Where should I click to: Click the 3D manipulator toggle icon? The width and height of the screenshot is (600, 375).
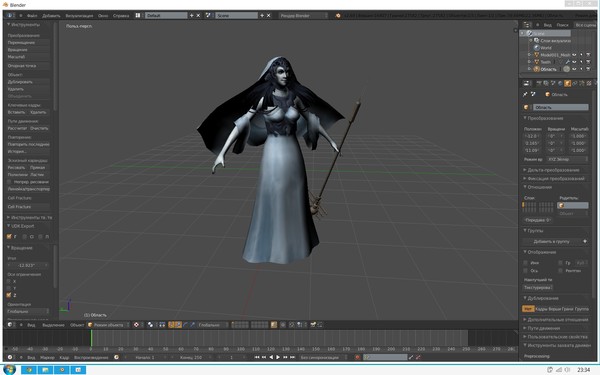click(x=162, y=325)
